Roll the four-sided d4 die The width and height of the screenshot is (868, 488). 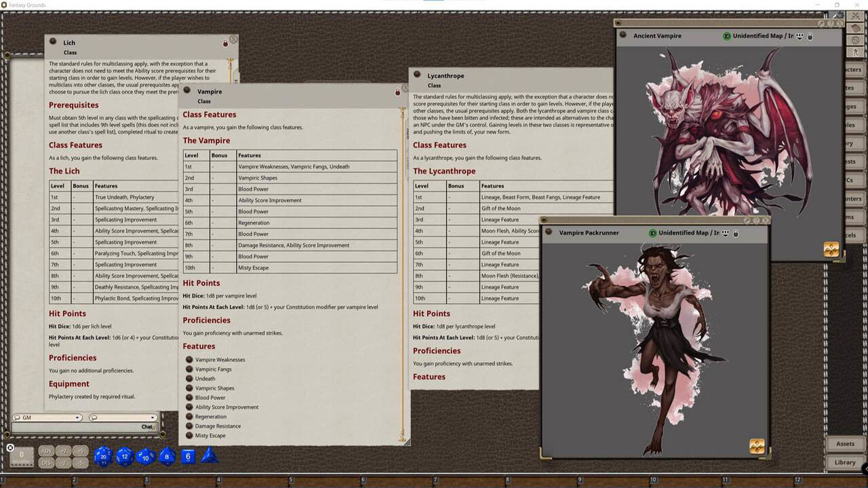coord(210,455)
